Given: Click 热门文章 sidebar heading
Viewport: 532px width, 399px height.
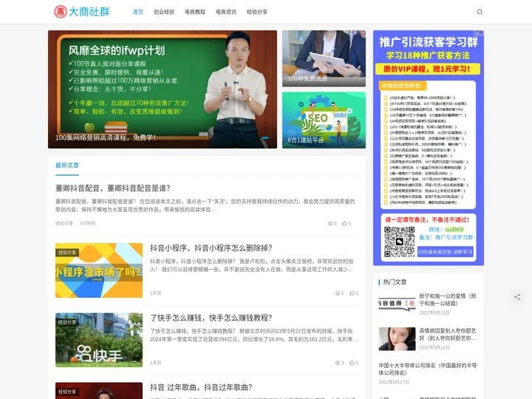Looking at the screenshot, I should point(395,282).
